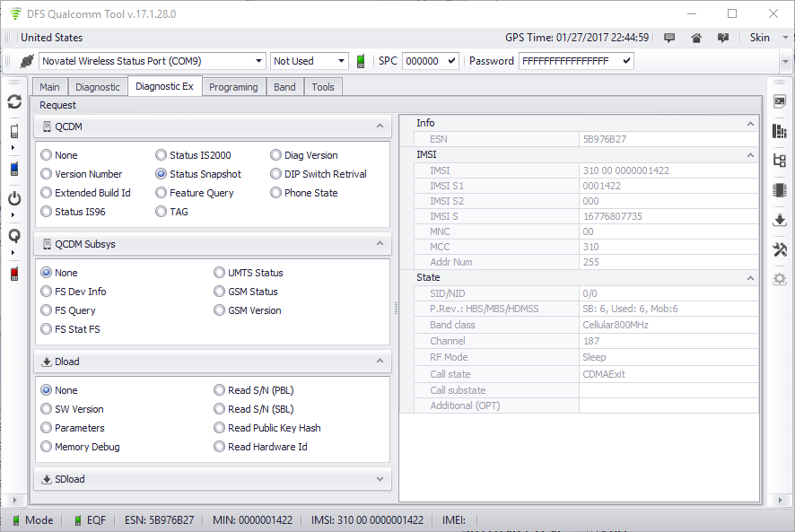Image resolution: width=795 pixels, height=532 pixels.
Task: Click the Band class Cellular800MHz value
Action: tap(668, 325)
